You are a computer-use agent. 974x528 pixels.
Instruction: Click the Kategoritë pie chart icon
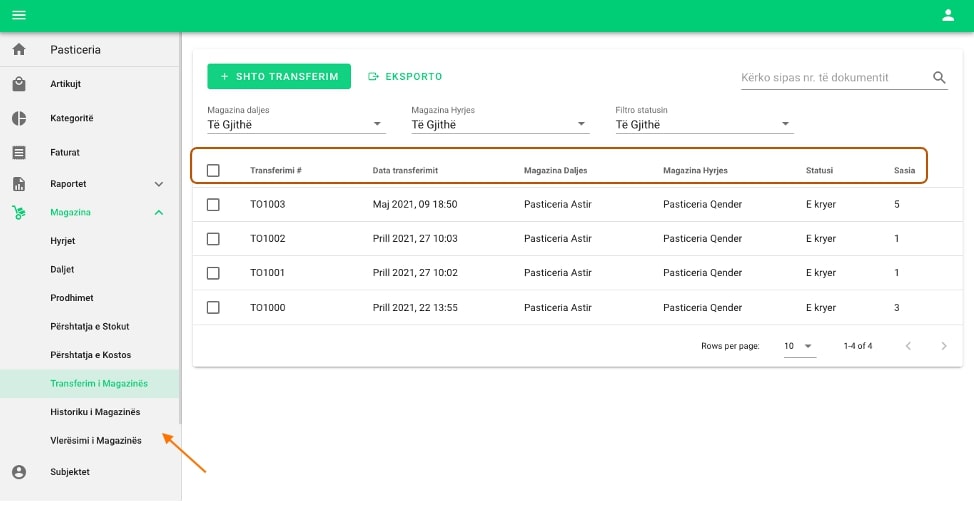click(18, 118)
